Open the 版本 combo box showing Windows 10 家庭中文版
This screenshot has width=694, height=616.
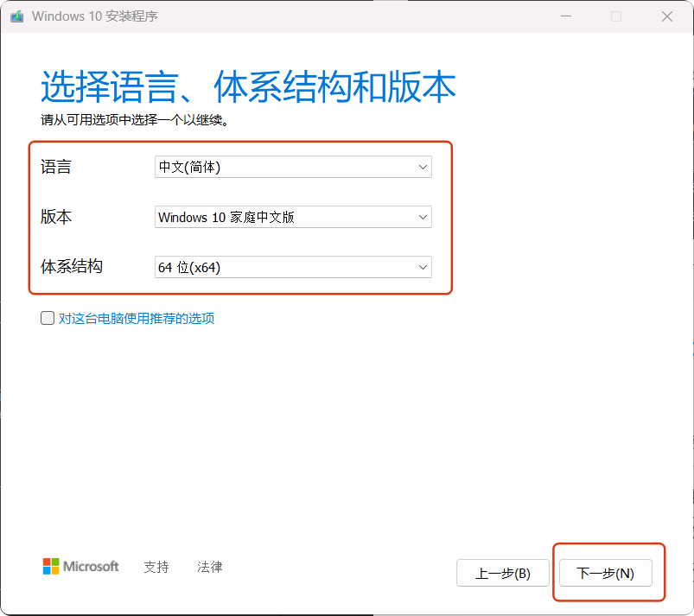tap(292, 218)
